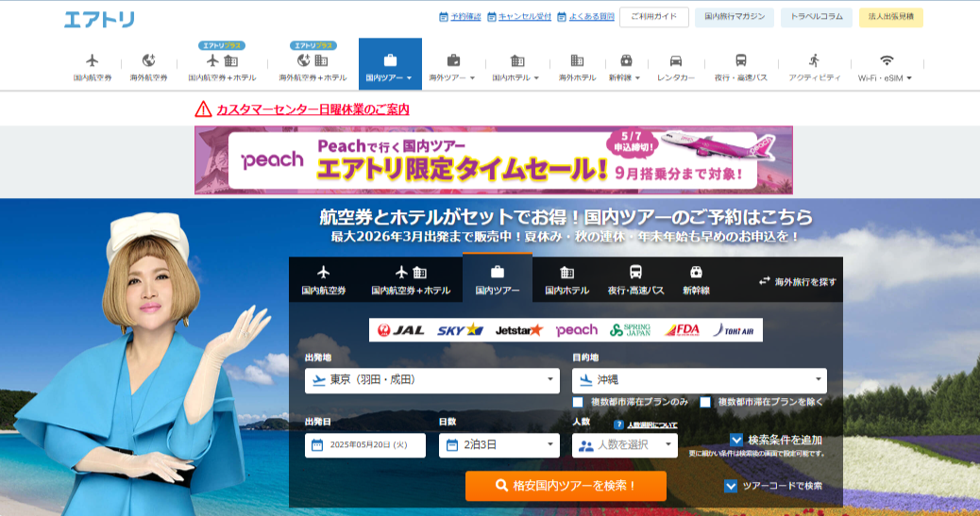Open the Peach エアトリ限定タイムセール banner
Screen dimensions: 980x516
point(494,160)
